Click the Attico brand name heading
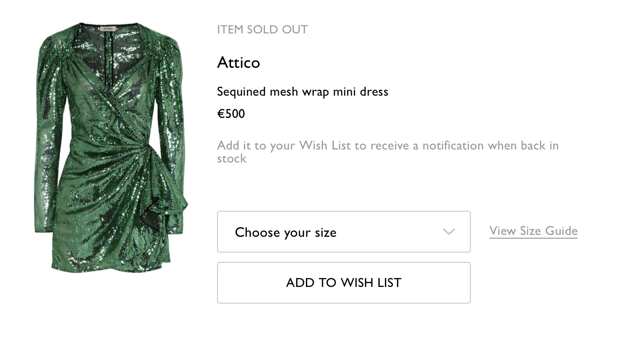 point(238,62)
